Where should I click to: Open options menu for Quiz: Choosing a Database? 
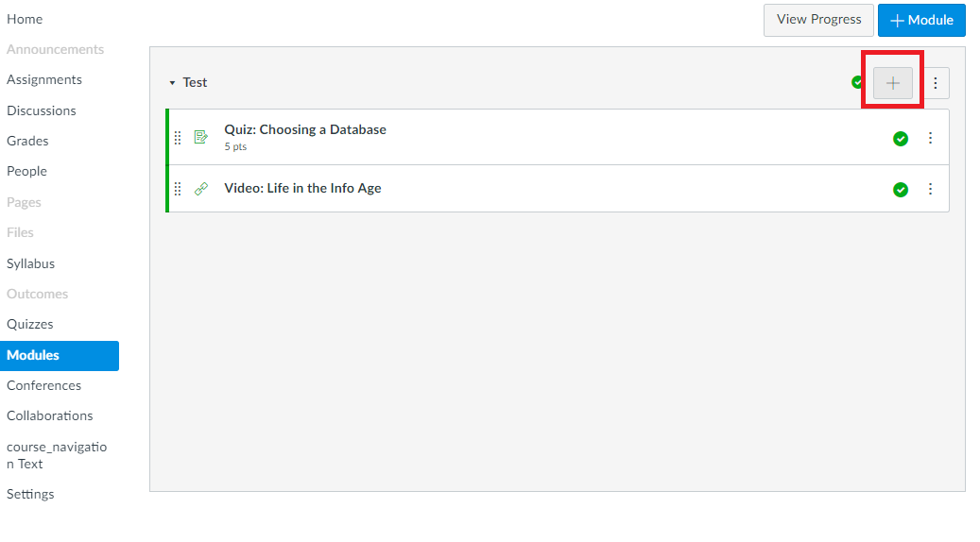[x=930, y=138]
